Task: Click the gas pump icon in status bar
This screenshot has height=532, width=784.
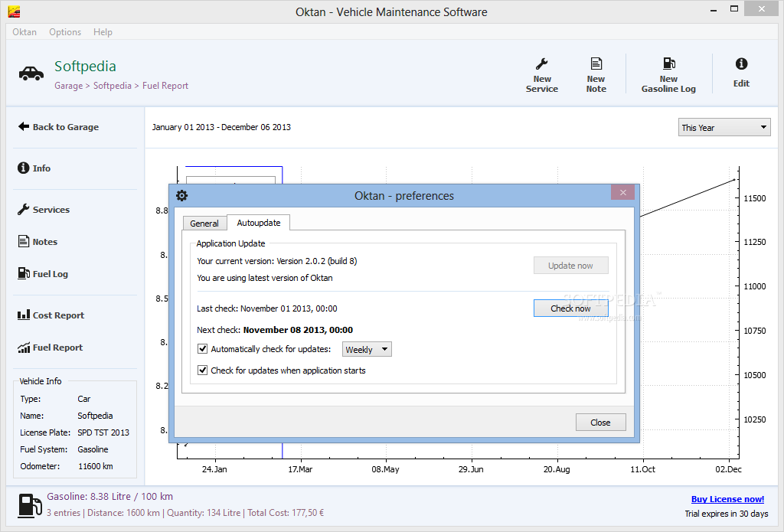Action: [30, 505]
